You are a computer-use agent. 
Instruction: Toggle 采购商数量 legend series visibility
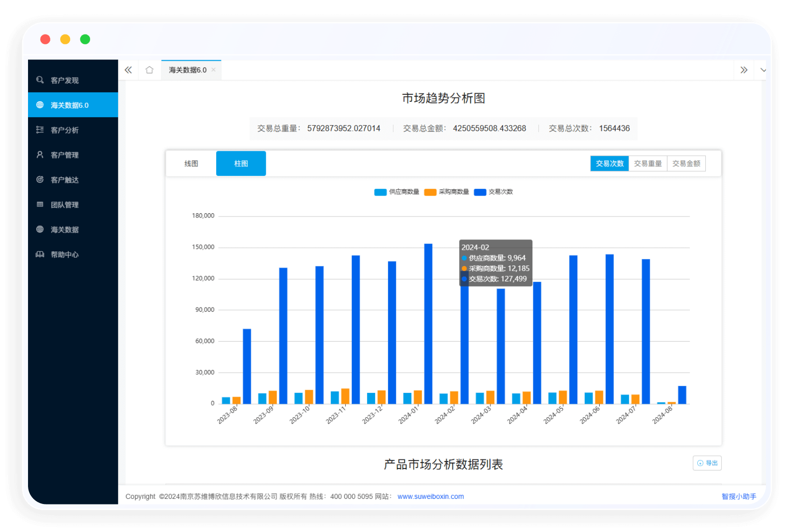point(447,192)
